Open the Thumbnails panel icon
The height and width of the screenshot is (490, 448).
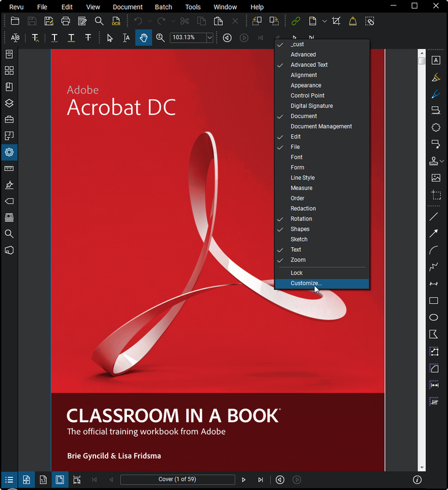[9, 70]
